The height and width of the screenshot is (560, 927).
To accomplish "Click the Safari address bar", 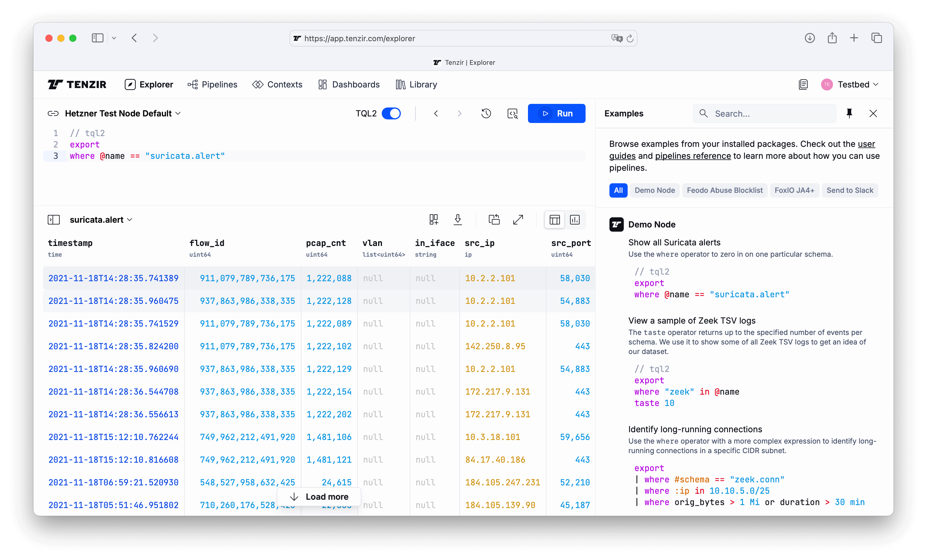I will (x=463, y=39).
